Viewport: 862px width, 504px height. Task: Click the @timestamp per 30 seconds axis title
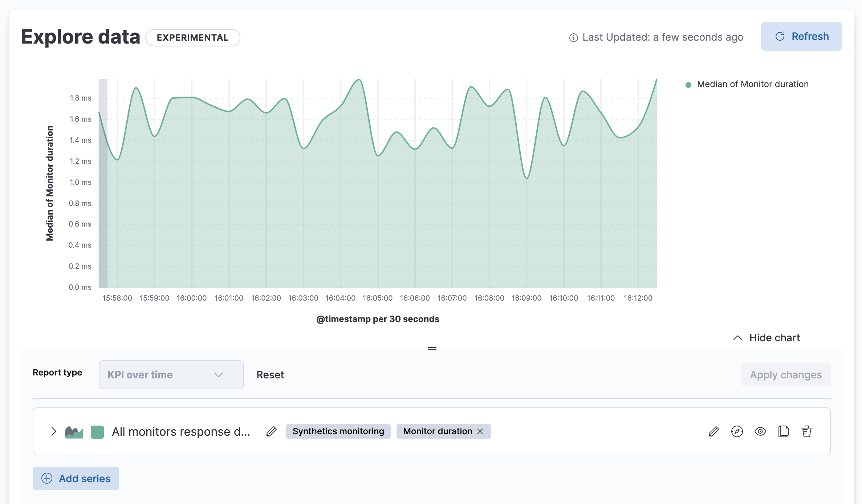pos(378,319)
